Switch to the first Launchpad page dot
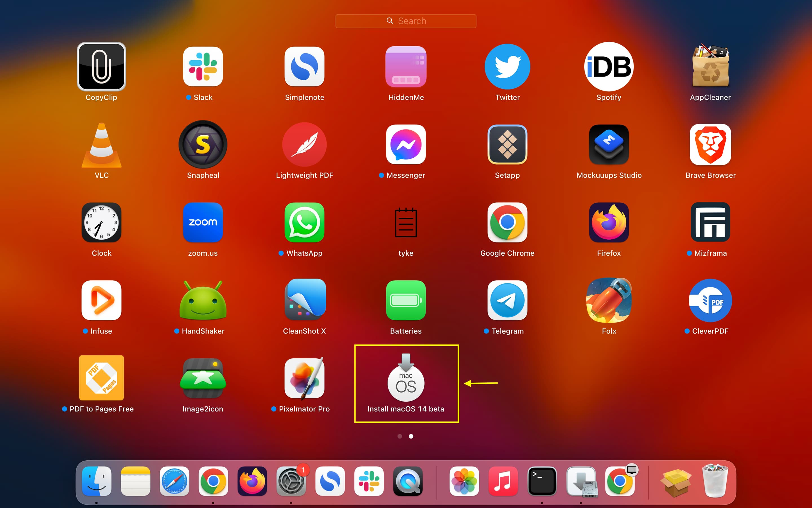Screen dimensions: 812x508 point(400,436)
